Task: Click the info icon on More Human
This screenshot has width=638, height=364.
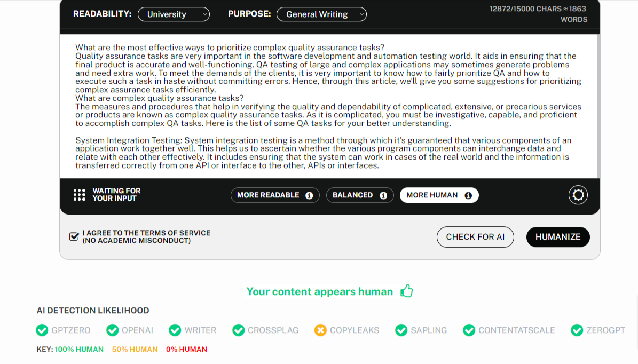Action: point(468,195)
